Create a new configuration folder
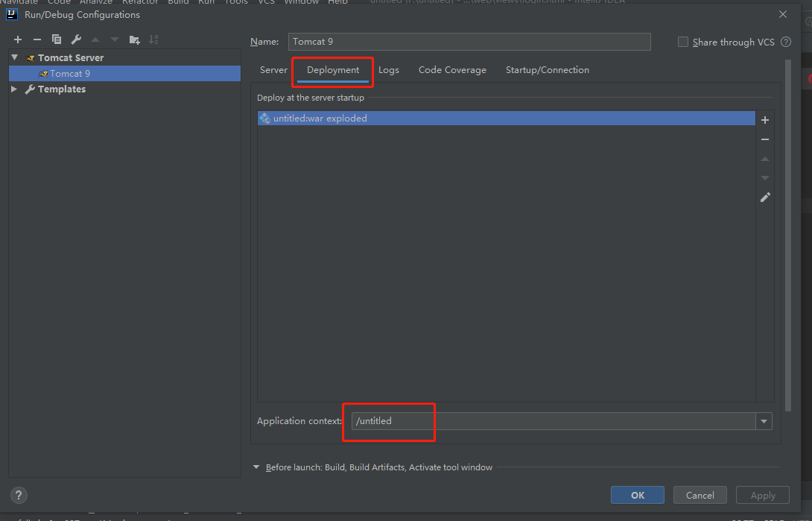 pyautogui.click(x=134, y=40)
